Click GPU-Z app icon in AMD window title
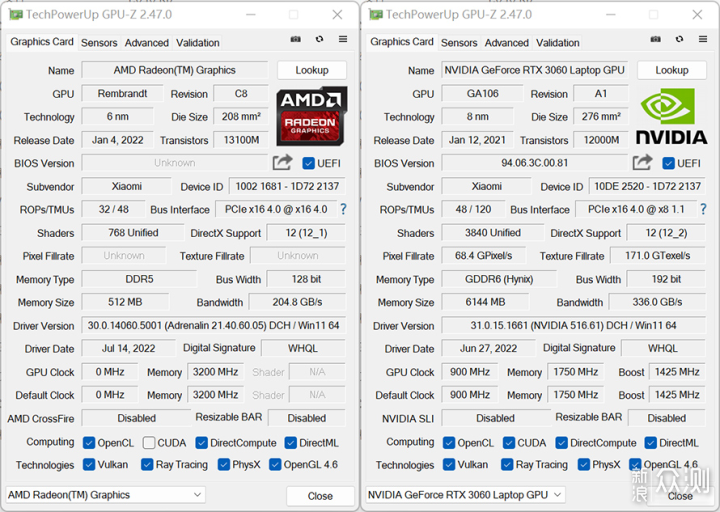 pos(16,15)
